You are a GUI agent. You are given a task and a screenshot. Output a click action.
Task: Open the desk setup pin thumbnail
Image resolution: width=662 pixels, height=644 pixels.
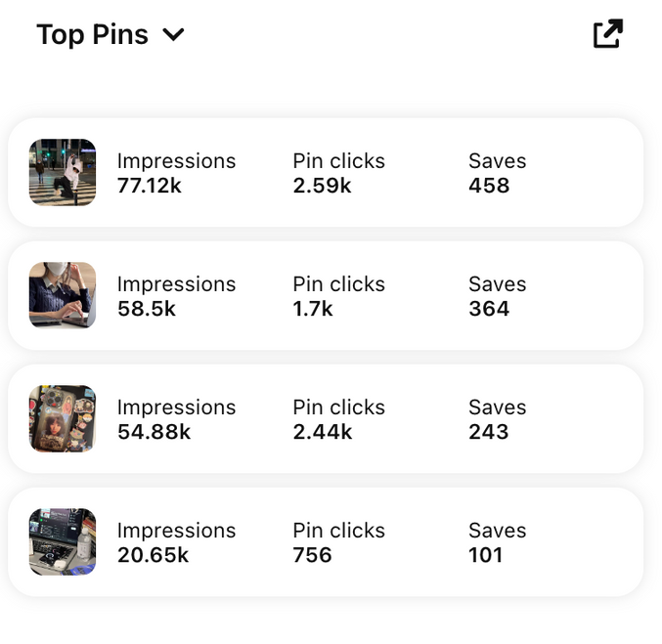coord(63,541)
